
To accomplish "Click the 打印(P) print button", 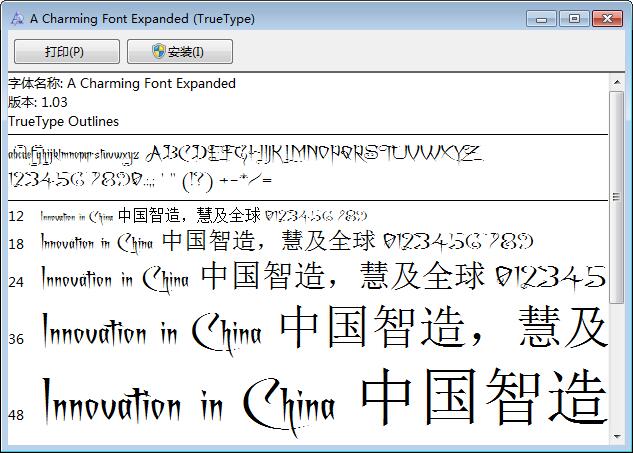I will (67, 52).
